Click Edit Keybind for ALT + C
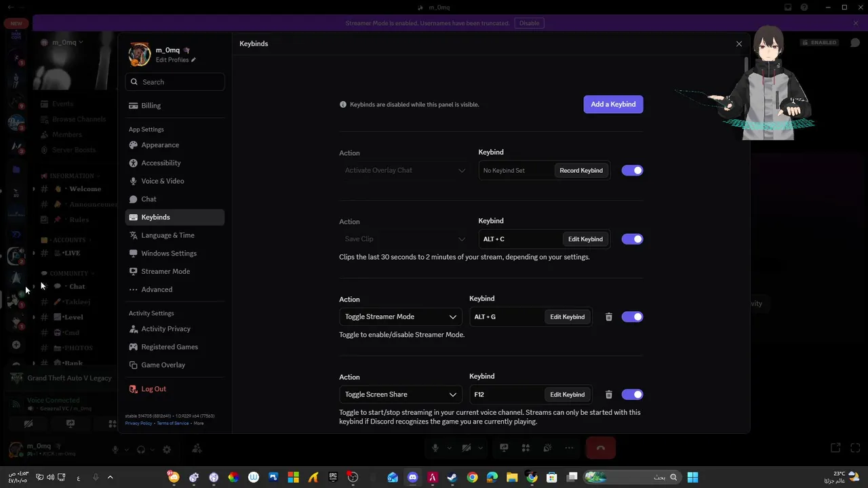868x488 pixels. point(585,239)
